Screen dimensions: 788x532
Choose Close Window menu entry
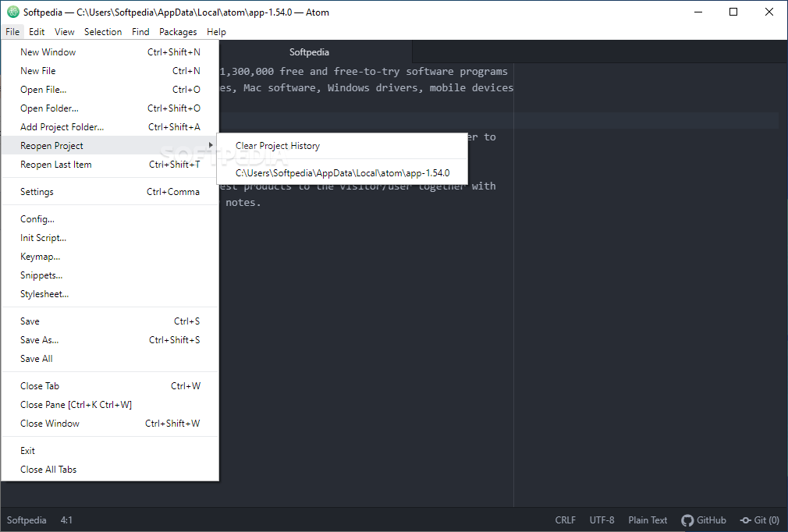click(110, 423)
